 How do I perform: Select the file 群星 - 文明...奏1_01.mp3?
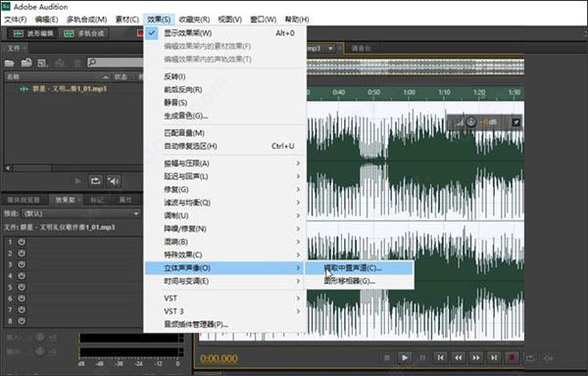70,89
